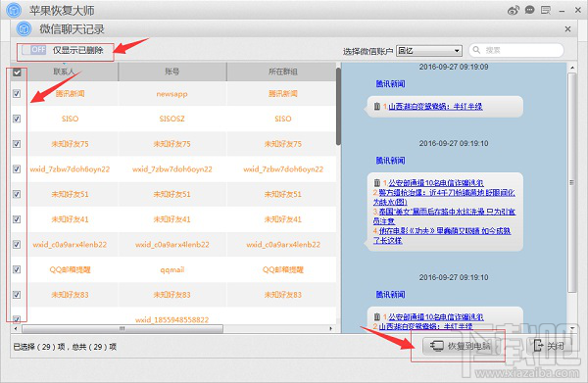This screenshot has width=588, height=383.
Task: Minimize the 苹果恢复大师 window
Action: [562, 11]
